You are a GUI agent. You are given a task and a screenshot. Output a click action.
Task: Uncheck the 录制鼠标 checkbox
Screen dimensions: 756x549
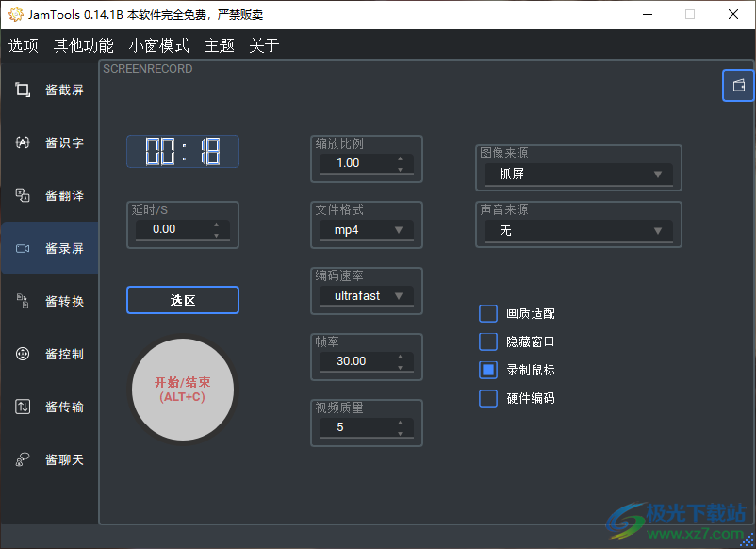(x=488, y=370)
